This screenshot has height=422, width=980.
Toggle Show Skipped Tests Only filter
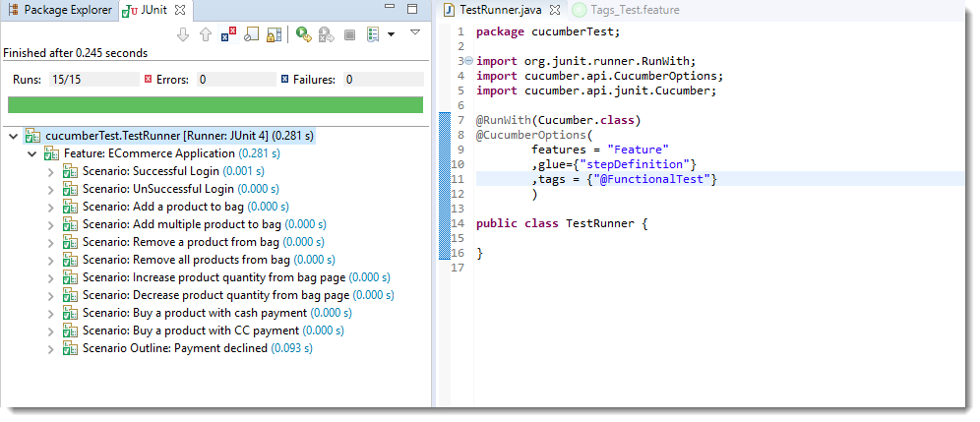point(251,34)
